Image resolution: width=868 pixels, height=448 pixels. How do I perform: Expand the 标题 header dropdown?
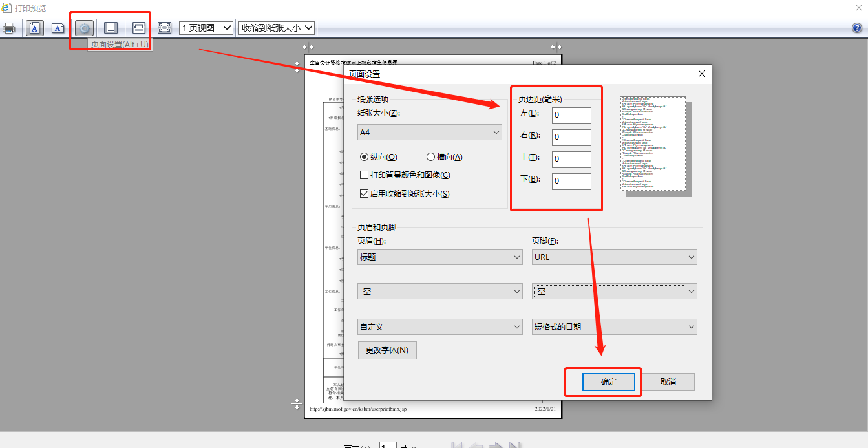point(440,257)
